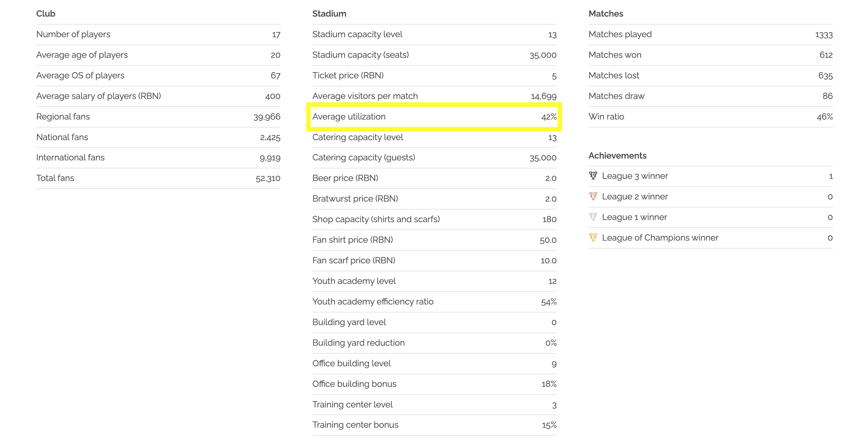
Task: Click the Total fans value 52,310
Action: pyautogui.click(x=268, y=178)
